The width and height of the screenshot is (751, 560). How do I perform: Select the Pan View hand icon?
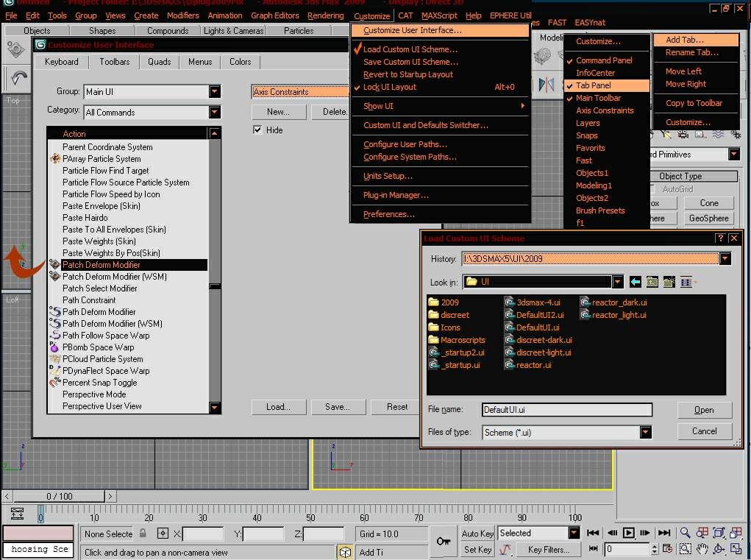click(x=702, y=549)
